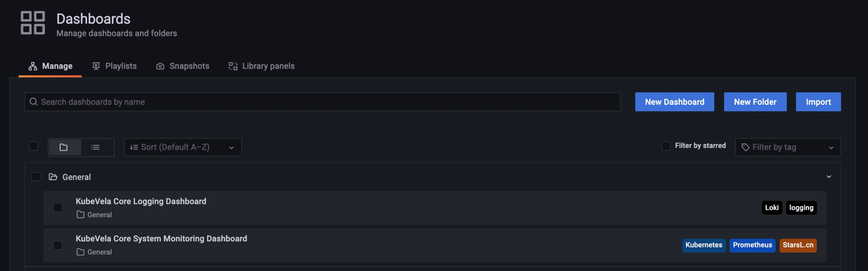
Task: Click the Dashboards grid icon
Action: (33, 22)
